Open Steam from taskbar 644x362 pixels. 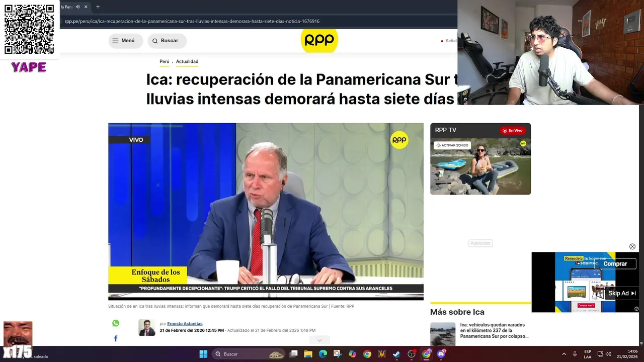pos(396,354)
